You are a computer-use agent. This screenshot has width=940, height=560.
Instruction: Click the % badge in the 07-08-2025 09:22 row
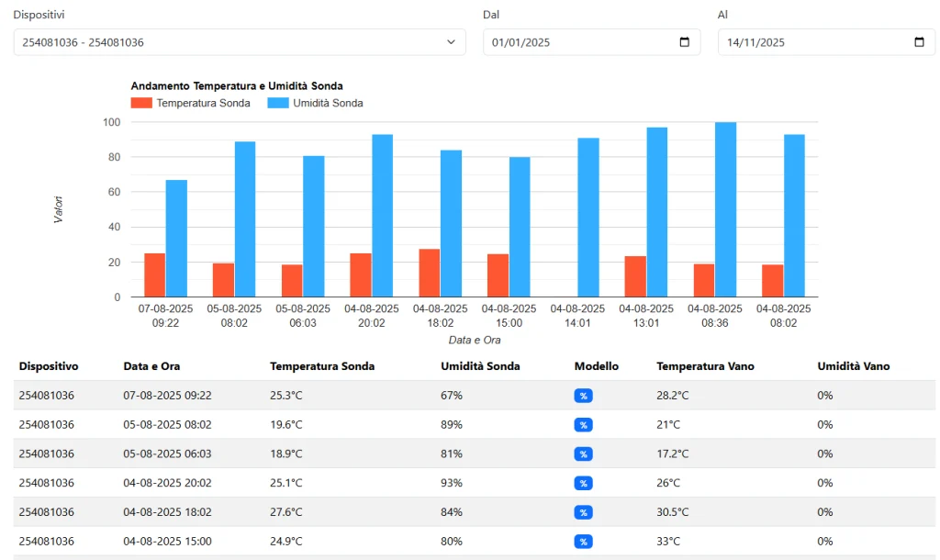point(583,396)
